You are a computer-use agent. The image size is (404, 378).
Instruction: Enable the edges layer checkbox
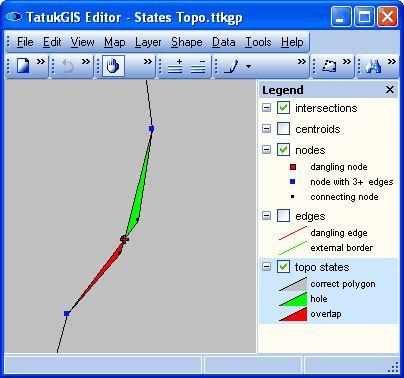click(283, 216)
